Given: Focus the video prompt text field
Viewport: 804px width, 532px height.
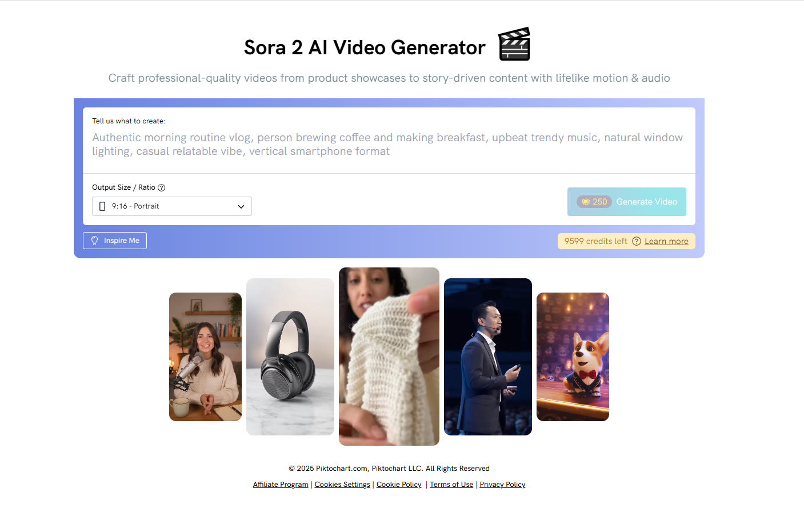Looking at the screenshot, I should [x=389, y=145].
